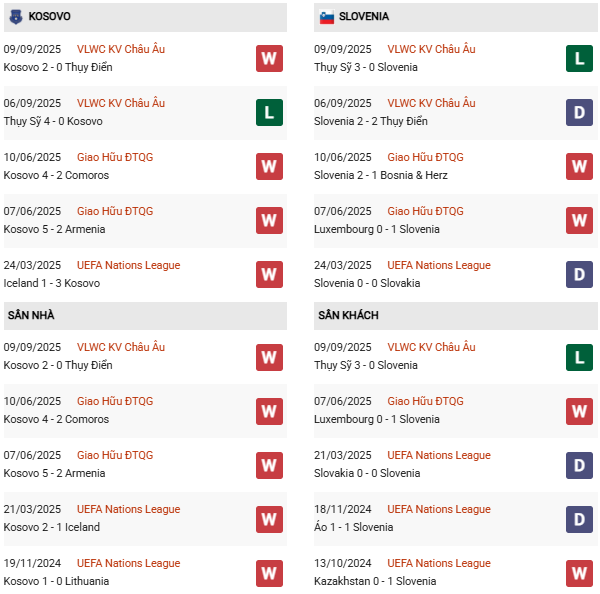The width and height of the screenshot is (600, 594).
Task: Click the Slovenia flag icon
Action: (326, 17)
